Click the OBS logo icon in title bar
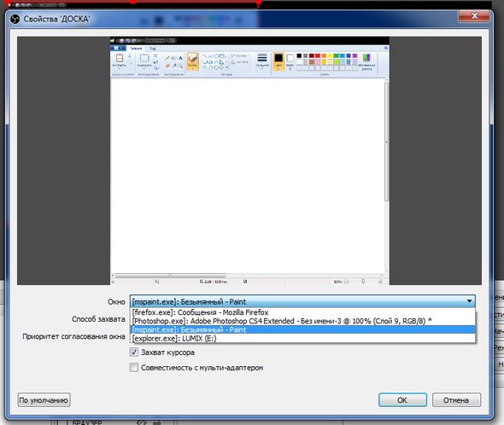This screenshot has height=425, width=504. (15, 20)
